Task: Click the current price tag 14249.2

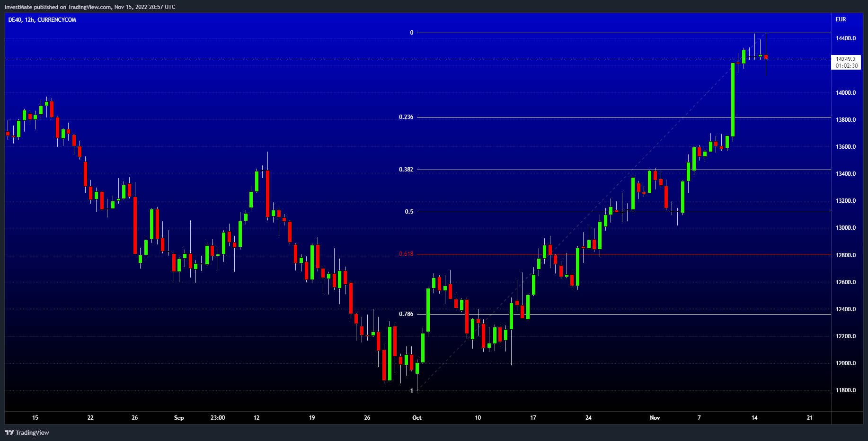Action: (x=846, y=59)
